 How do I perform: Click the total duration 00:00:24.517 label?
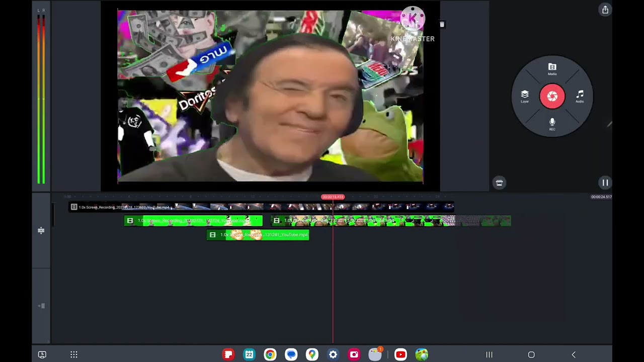pyautogui.click(x=601, y=197)
